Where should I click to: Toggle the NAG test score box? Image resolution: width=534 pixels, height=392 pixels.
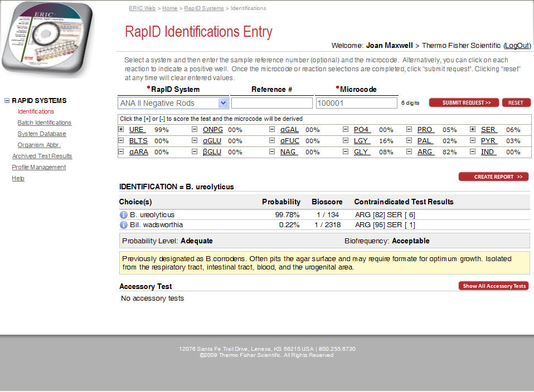[x=272, y=152]
